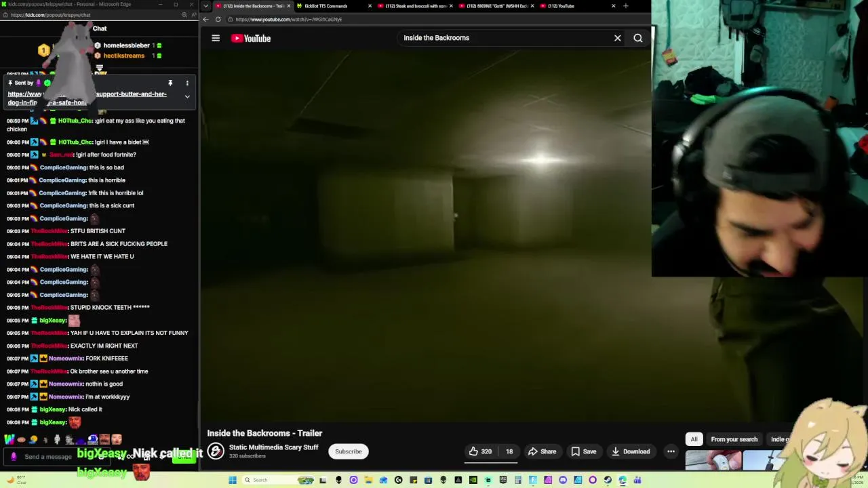Open Static Multimedia Scary Stuff channel name
Screen dimensions: 868x488
point(273,447)
